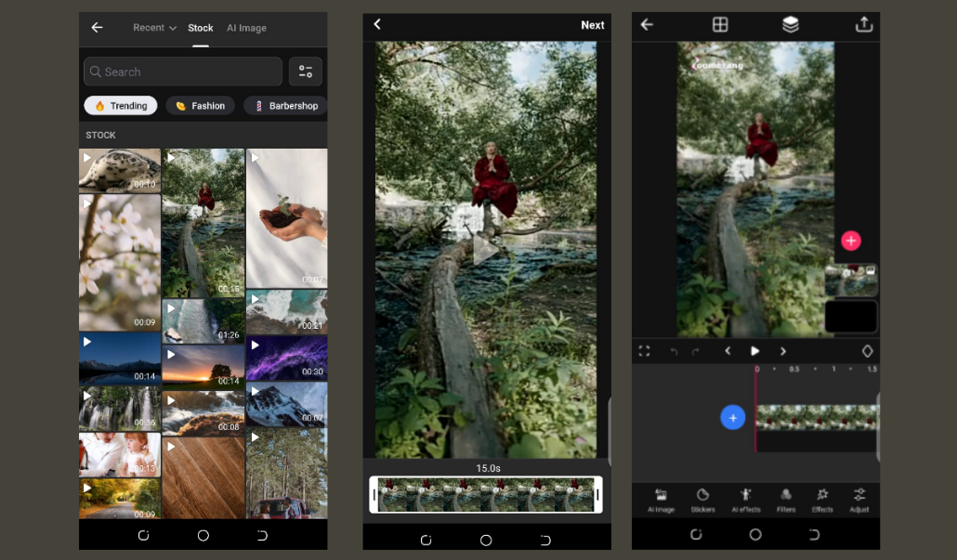
Task: Open the autumn road clip 00:09
Action: 120,499
